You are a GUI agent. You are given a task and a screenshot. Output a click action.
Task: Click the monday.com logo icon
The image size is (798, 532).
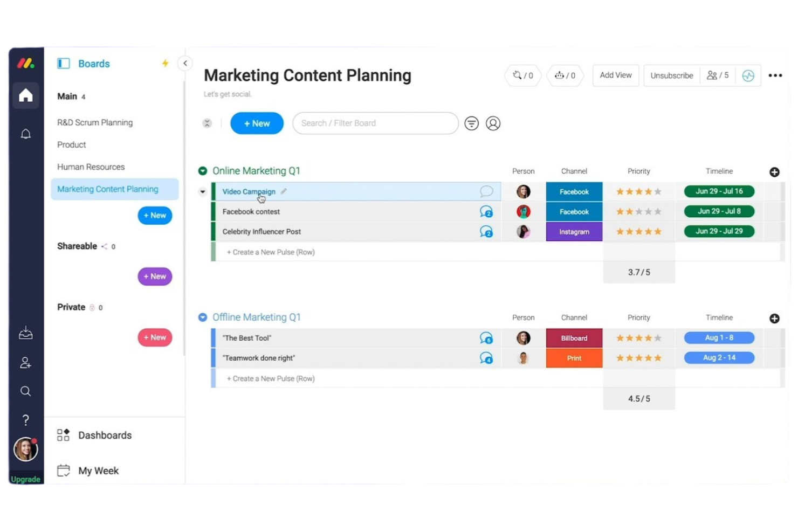point(25,63)
